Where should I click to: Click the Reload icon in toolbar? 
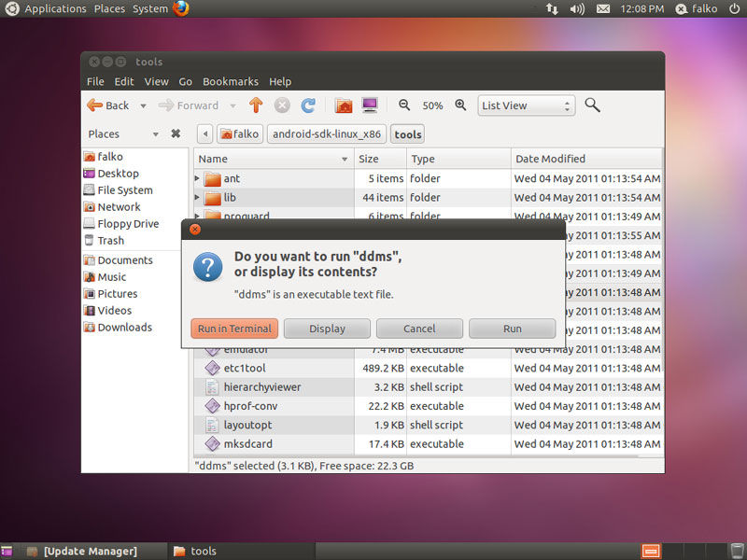pos(308,105)
